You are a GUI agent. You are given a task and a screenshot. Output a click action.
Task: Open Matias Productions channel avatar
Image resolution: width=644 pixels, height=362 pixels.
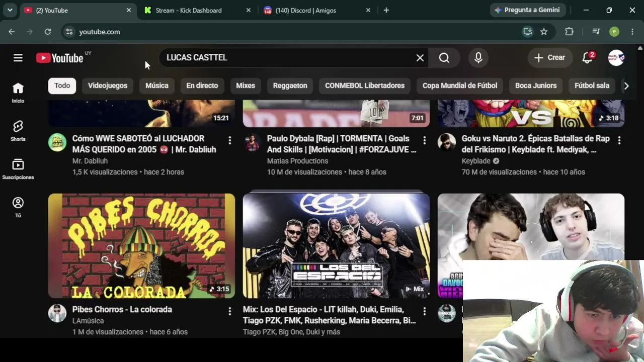click(252, 142)
